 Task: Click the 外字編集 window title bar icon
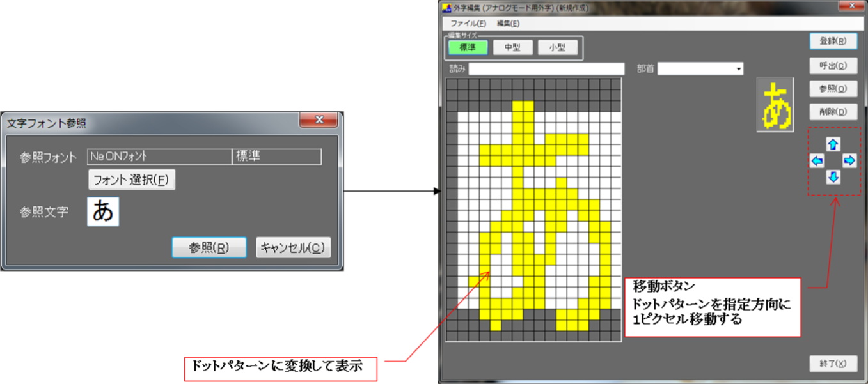(446, 8)
